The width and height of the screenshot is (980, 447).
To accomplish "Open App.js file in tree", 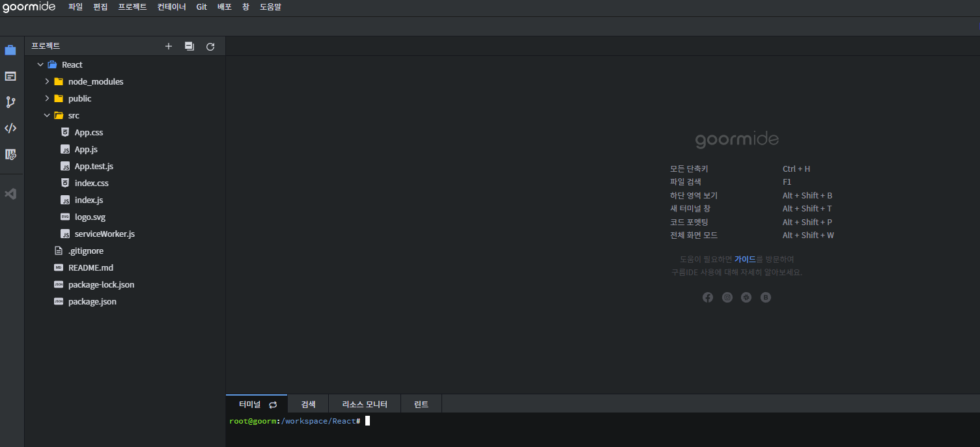I will click(86, 149).
